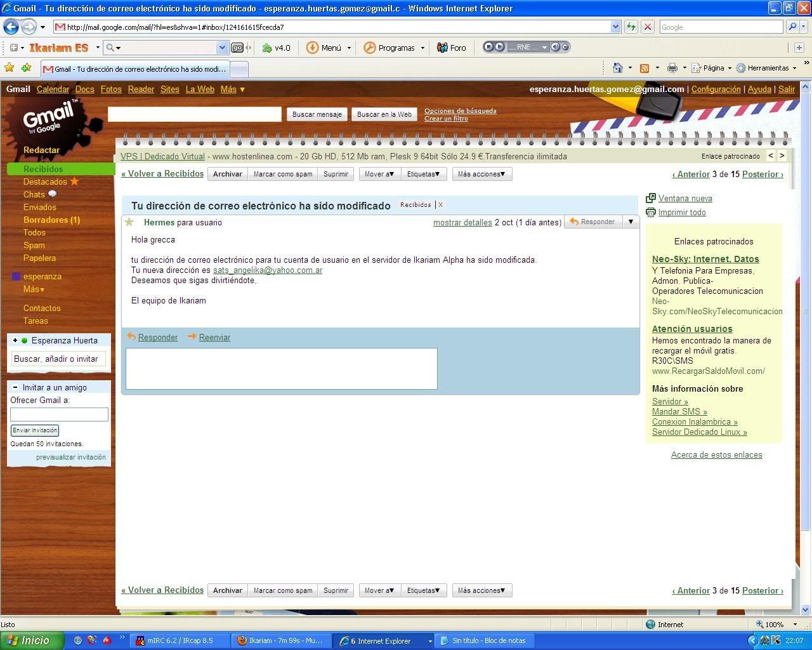Open Borradores (1) folder

[x=51, y=220]
